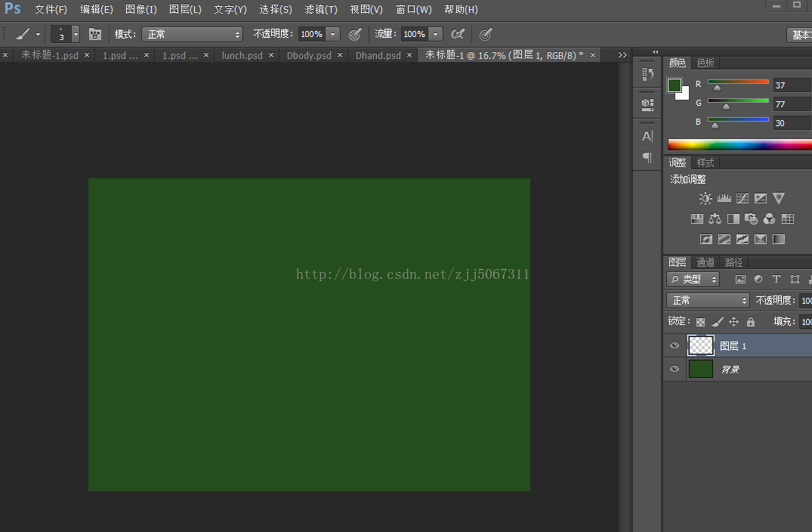Image resolution: width=812 pixels, height=532 pixels.
Task: Open the brush 模式 blending mode dropdown
Action: pos(192,34)
